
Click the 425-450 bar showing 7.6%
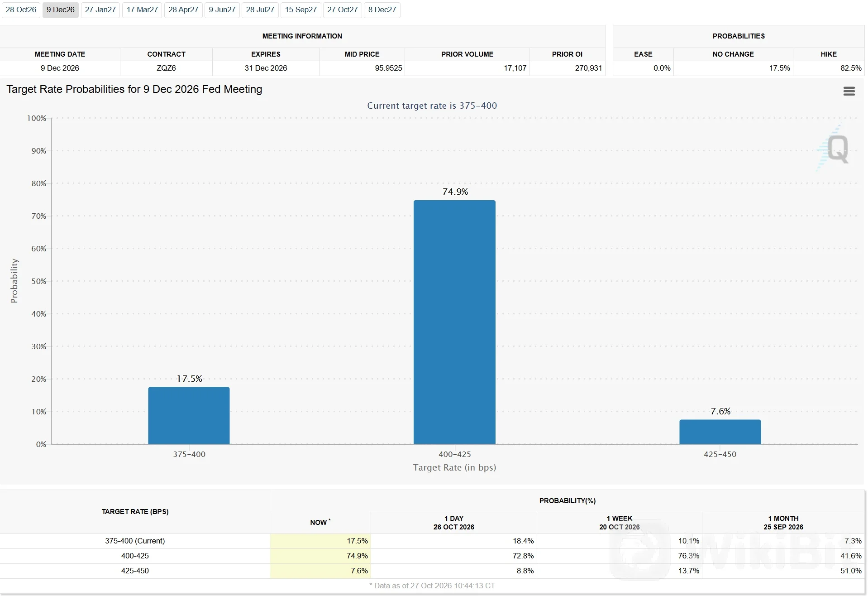click(x=720, y=432)
